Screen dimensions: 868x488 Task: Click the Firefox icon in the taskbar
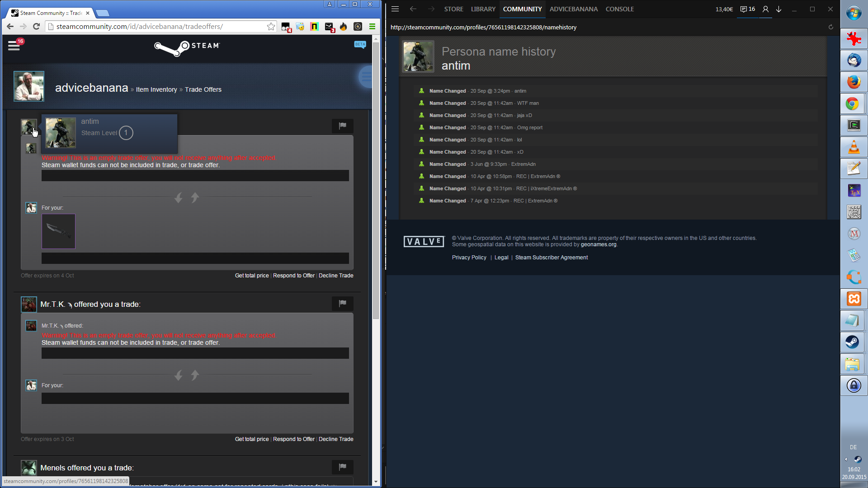pyautogui.click(x=853, y=82)
